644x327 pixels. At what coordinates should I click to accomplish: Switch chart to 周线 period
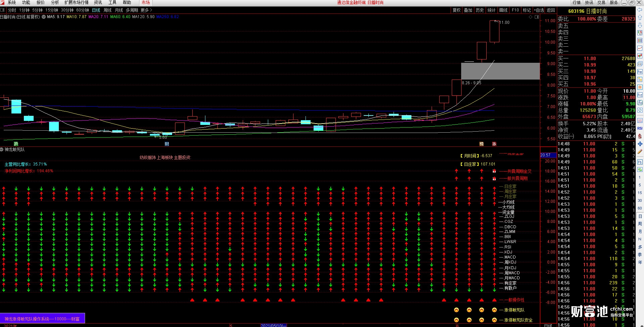point(108,10)
